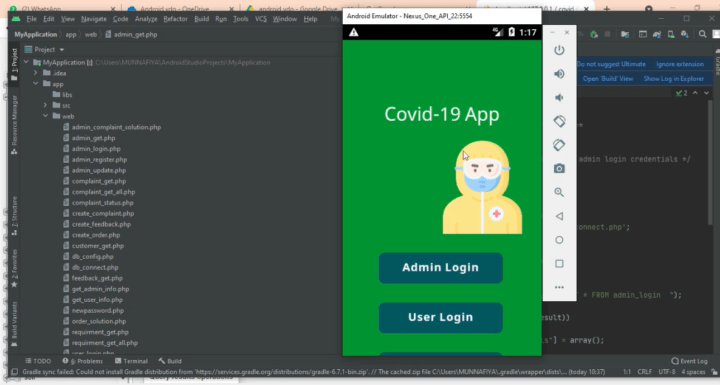The image size is (720, 385).
Task: Click the Run Anything console icon
Action: point(643,34)
